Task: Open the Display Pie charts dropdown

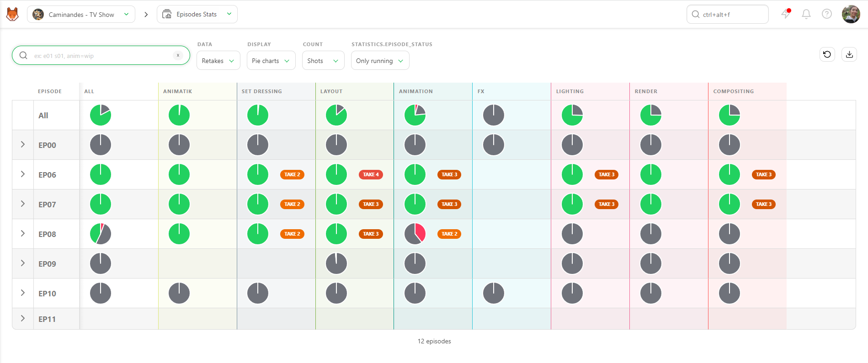Action: point(271,61)
